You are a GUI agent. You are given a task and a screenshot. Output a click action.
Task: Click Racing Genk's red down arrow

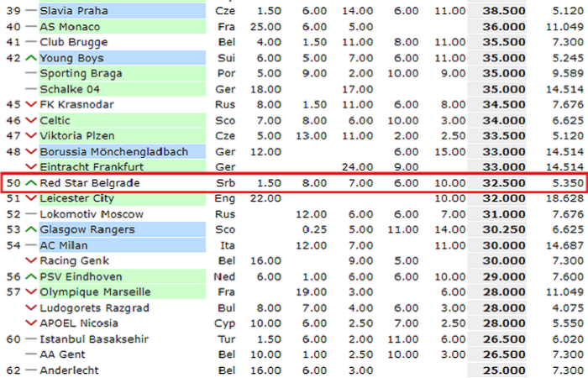(x=31, y=260)
